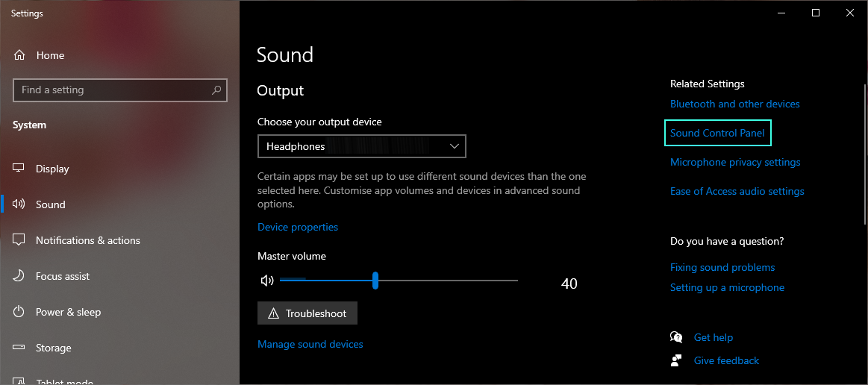Viewport: 868px width, 385px height.
Task: Click the Focus assist moon icon
Action: tap(19, 276)
